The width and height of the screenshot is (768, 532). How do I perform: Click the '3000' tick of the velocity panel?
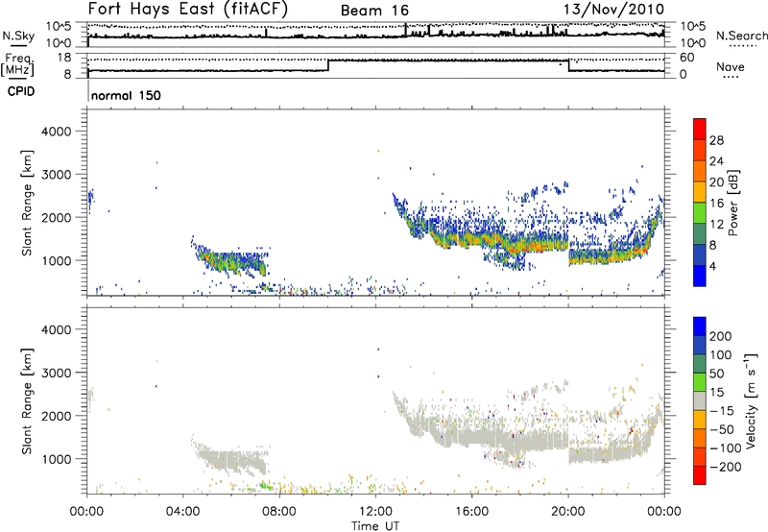click(x=56, y=374)
